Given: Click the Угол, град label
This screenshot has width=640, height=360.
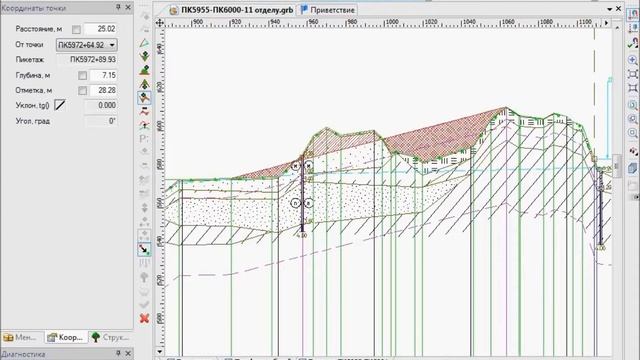Looking at the screenshot, I should click(x=33, y=121).
